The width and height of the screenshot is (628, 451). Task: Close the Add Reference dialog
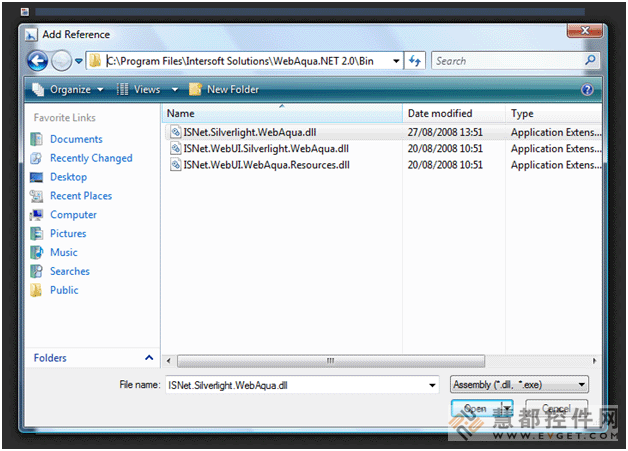coord(585,31)
